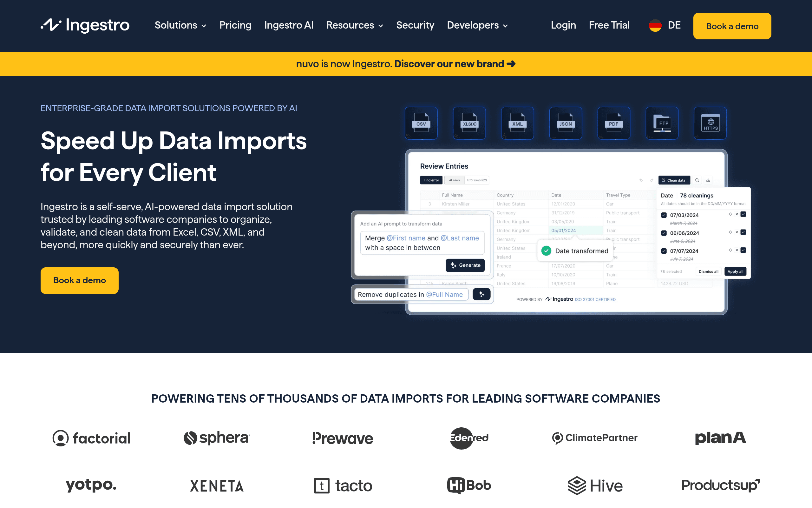
Task: Uncheck the checkbox left of 07/03/2024
Action: [664, 215]
